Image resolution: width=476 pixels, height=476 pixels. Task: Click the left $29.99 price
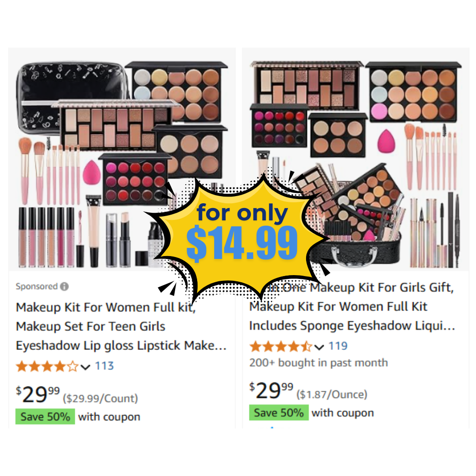(38, 394)
